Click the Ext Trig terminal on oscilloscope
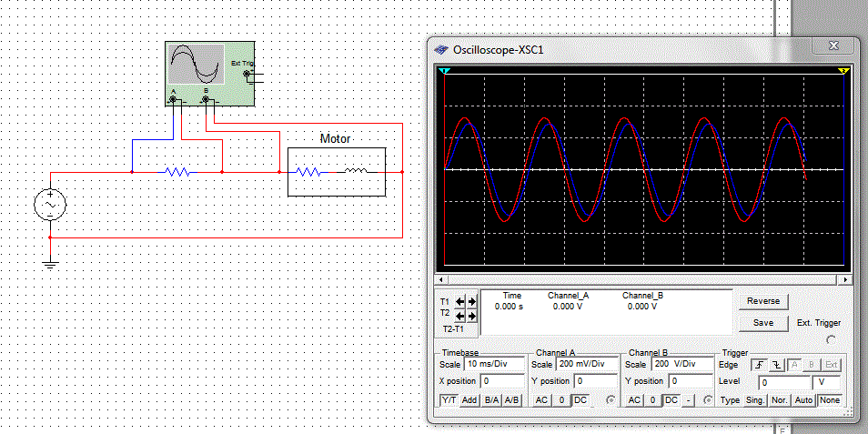The width and height of the screenshot is (868, 434). (x=247, y=73)
